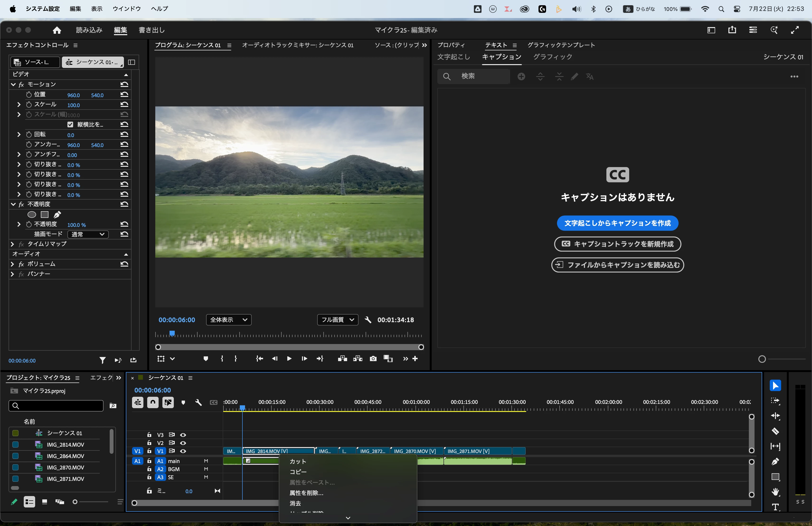812x526 pixels.
Task: Click the Home icon
Action: (57, 30)
